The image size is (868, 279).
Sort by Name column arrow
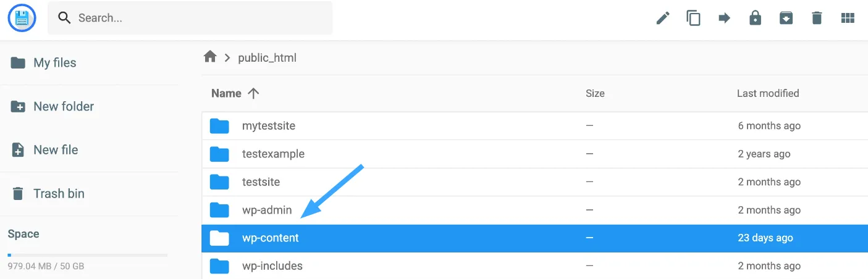(x=253, y=93)
